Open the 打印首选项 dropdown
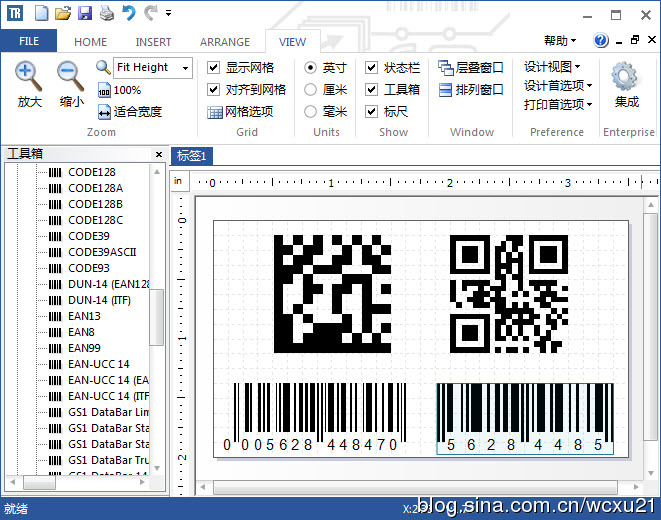Image resolution: width=661 pixels, height=520 pixels. [558, 104]
